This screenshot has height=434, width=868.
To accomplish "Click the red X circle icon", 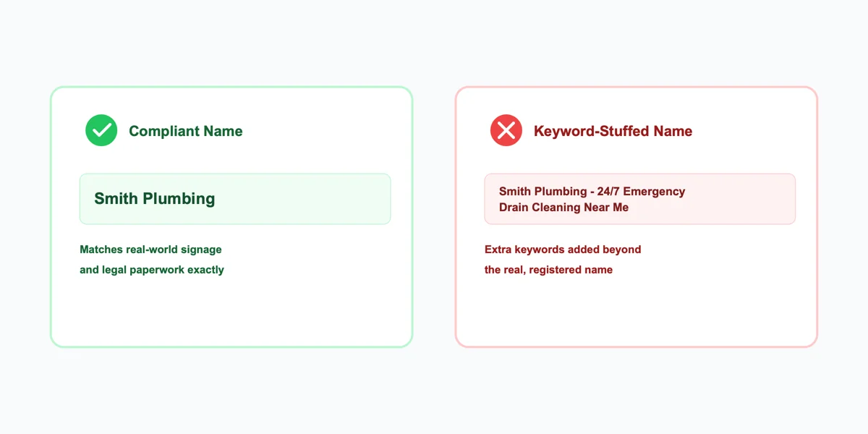I will [506, 130].
